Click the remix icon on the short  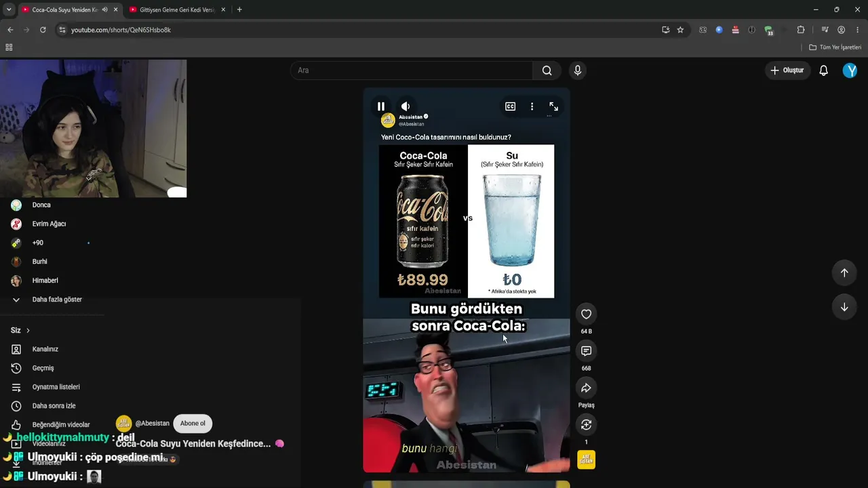(587, 424)
